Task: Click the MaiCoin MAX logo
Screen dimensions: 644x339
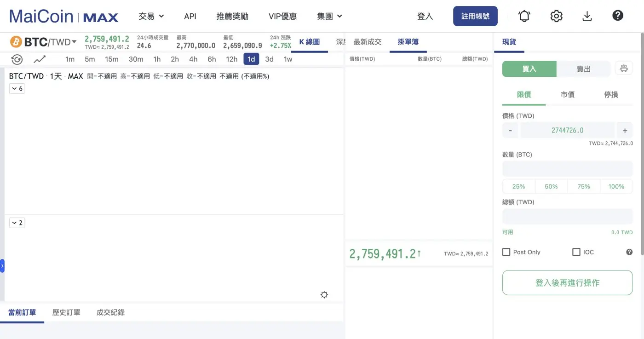Action: (64, 17)
